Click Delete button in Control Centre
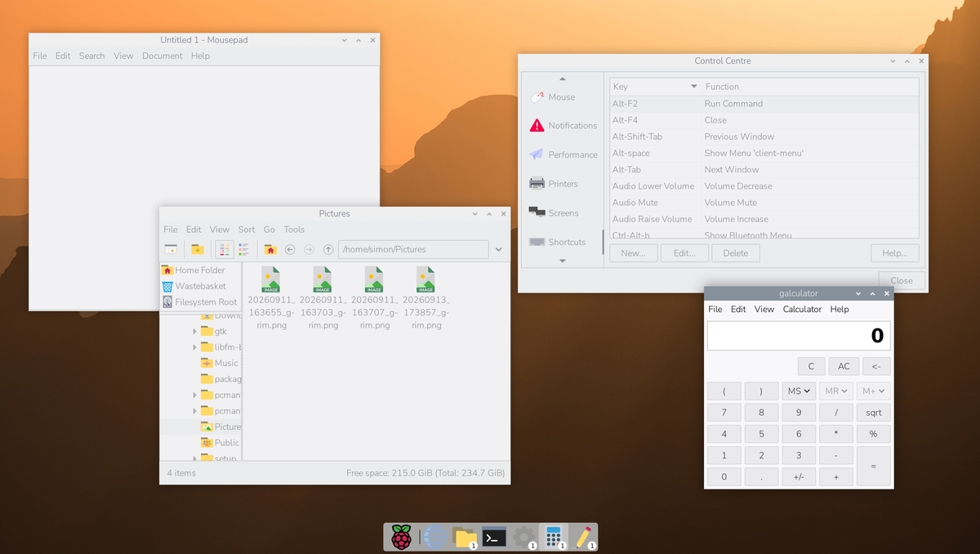This screenshot has height=554, width=980. 735,253
